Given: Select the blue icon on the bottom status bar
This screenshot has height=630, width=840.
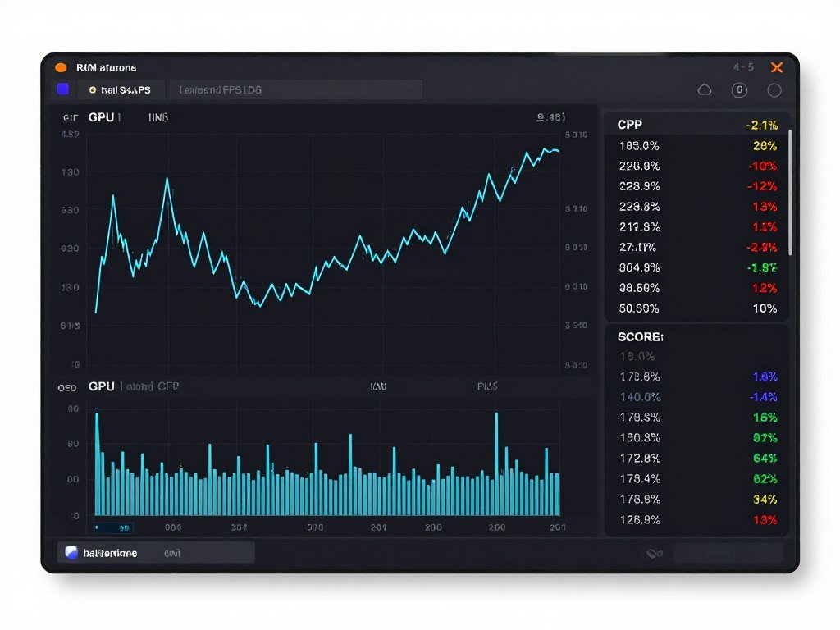Looking at the screenshot, I should tap(70, 552).
